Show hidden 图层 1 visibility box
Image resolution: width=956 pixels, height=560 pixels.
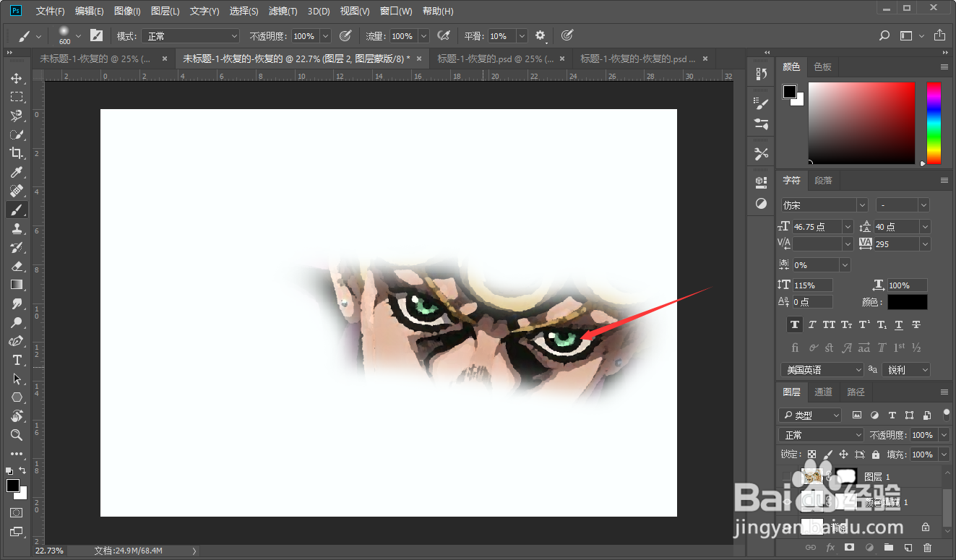pyautogui.click(x=787, y=477)
